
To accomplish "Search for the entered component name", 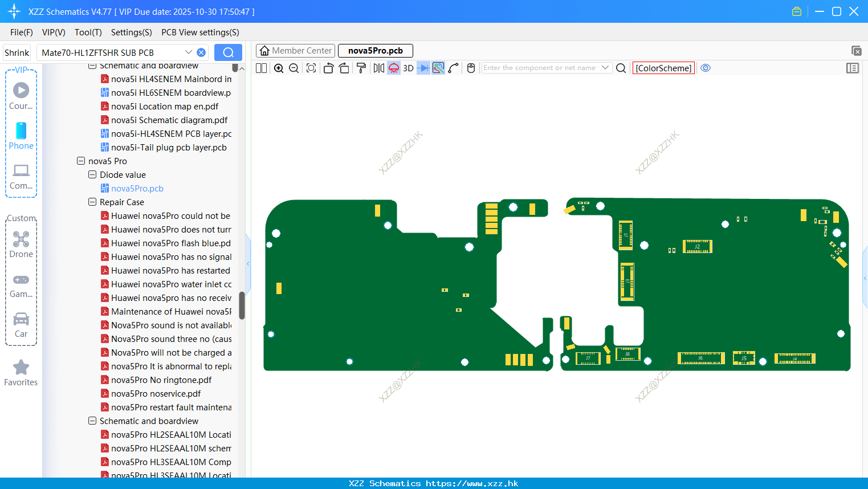I will click(621, 68).
